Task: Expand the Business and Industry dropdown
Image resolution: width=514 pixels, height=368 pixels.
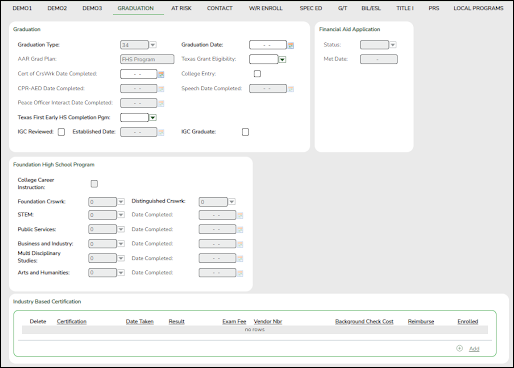Action: pos(121,244)
